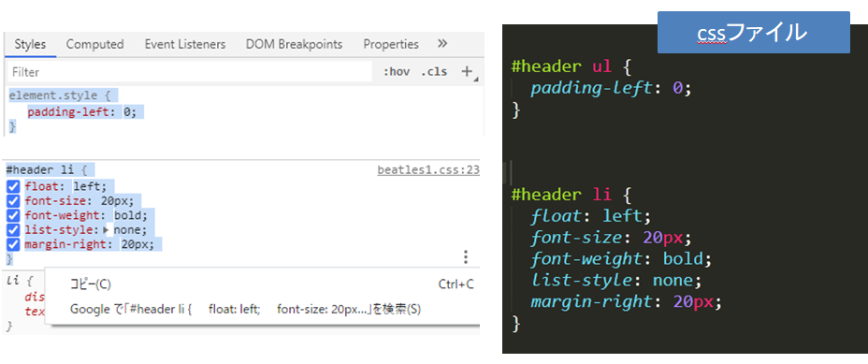
Task: Toggle the .cls classes button
Action: tap(434, 71)
